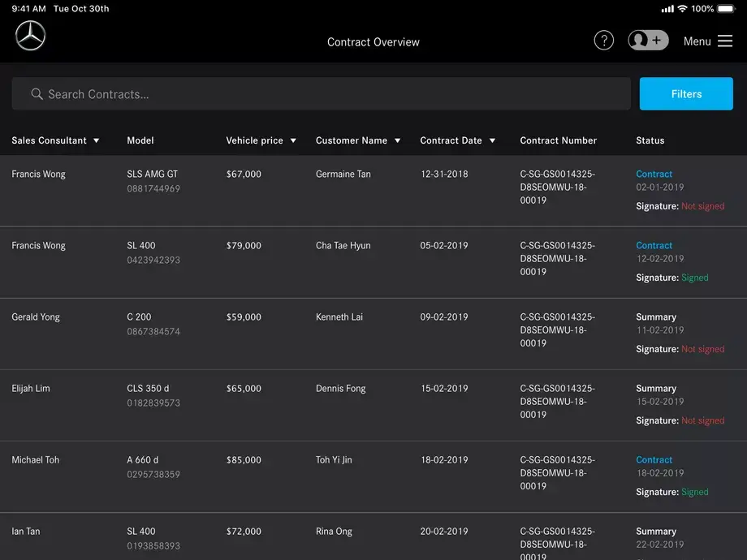Sort by Contract Date arrow
747x560 pixels.
coord(492,140)
